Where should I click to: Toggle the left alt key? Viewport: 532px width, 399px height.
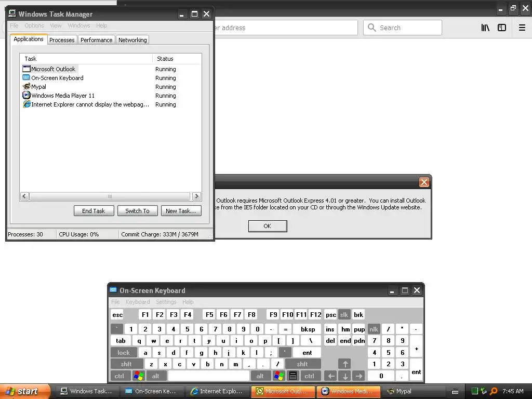156,376
